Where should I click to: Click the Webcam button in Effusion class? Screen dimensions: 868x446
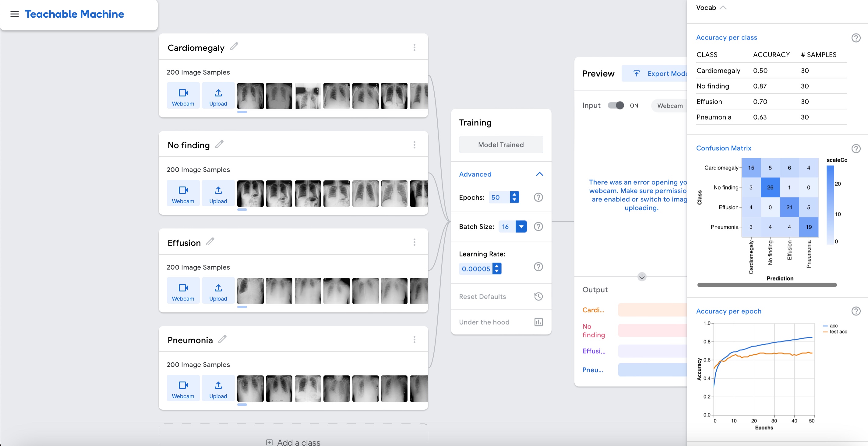[183, 291]
